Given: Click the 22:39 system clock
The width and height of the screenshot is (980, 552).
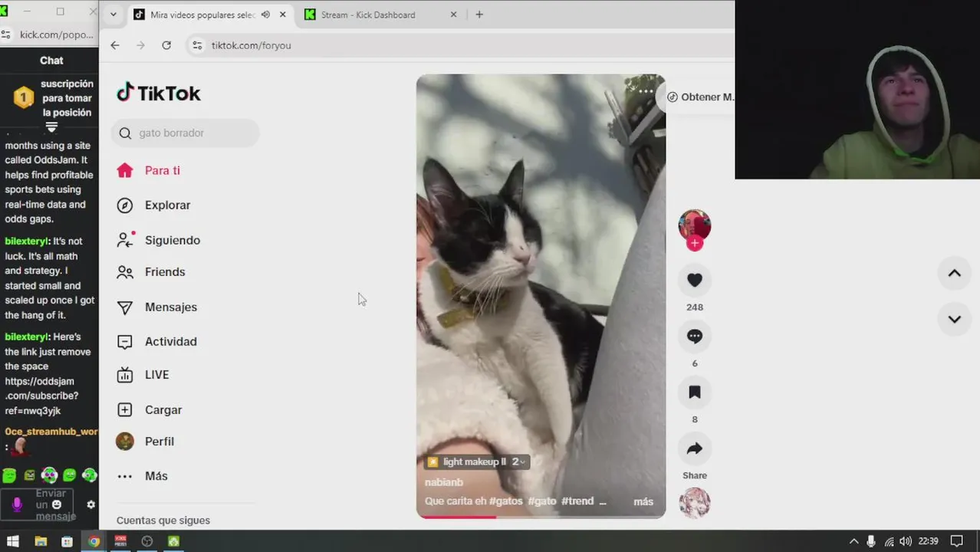Looking at the screenshot, I should coord(928,541).
